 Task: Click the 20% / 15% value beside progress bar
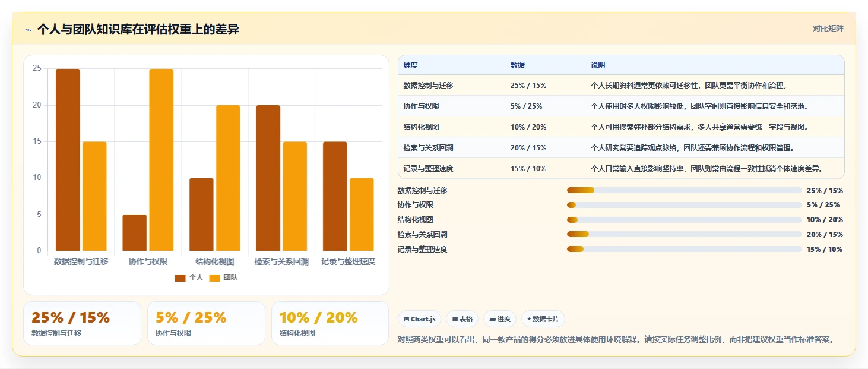[825, 235]
